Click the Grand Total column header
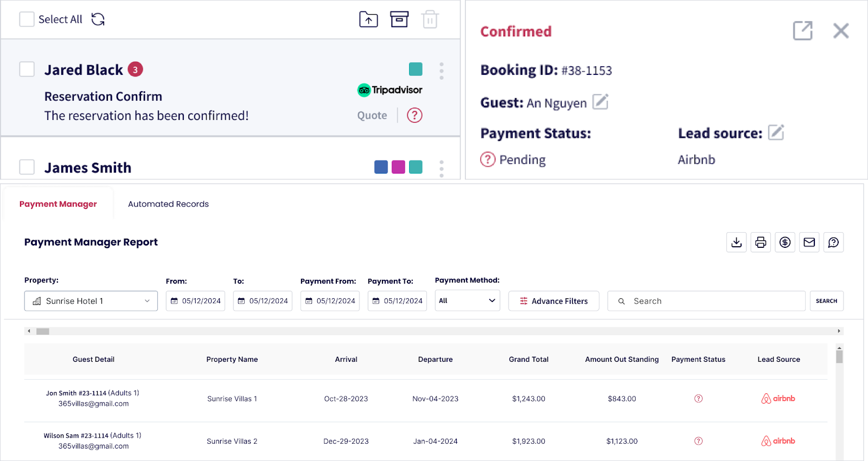The image size is (868, 461). (528, 360)
